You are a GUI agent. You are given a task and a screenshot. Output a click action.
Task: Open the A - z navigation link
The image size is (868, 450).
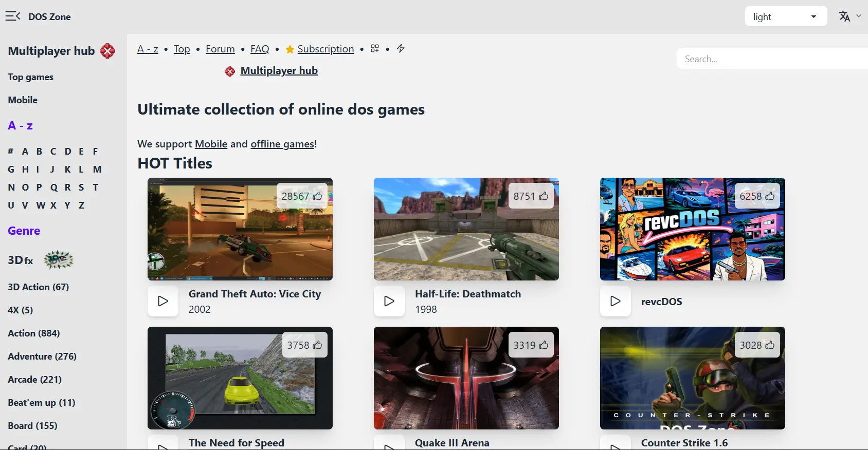click(x=148, y=49)
